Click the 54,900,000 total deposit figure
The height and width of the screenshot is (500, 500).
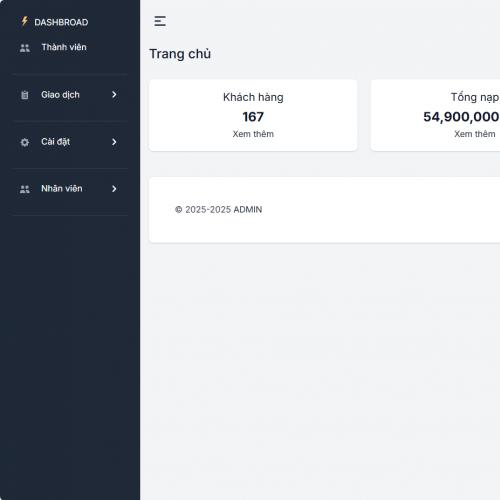(x=461, y=117)
